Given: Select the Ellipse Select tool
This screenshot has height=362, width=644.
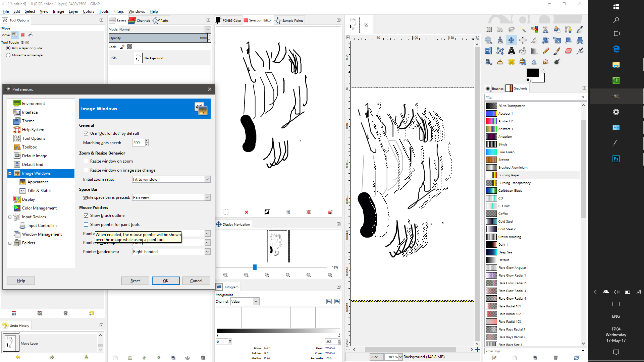Looking at the screenshot, I should pos(500,29).
